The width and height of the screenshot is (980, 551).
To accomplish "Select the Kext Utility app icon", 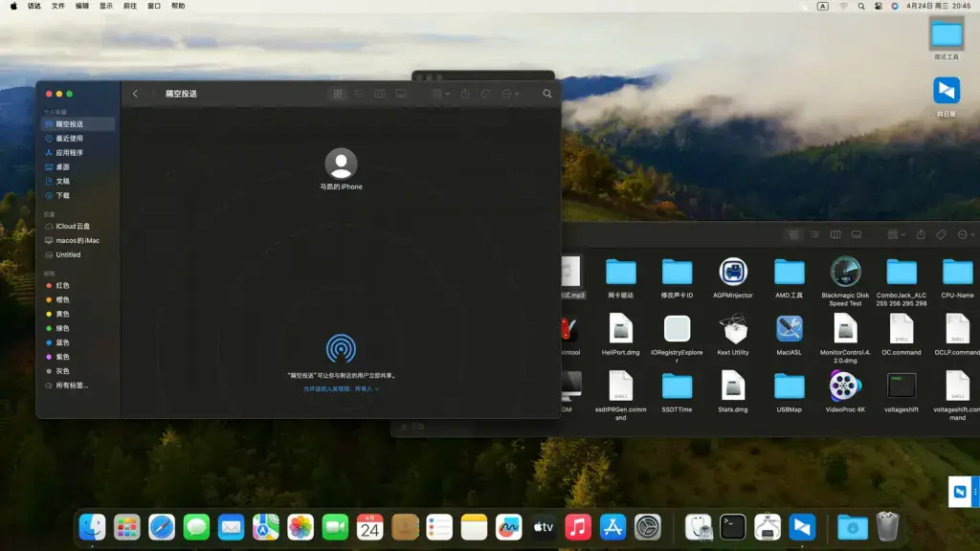I will point(732,329).
